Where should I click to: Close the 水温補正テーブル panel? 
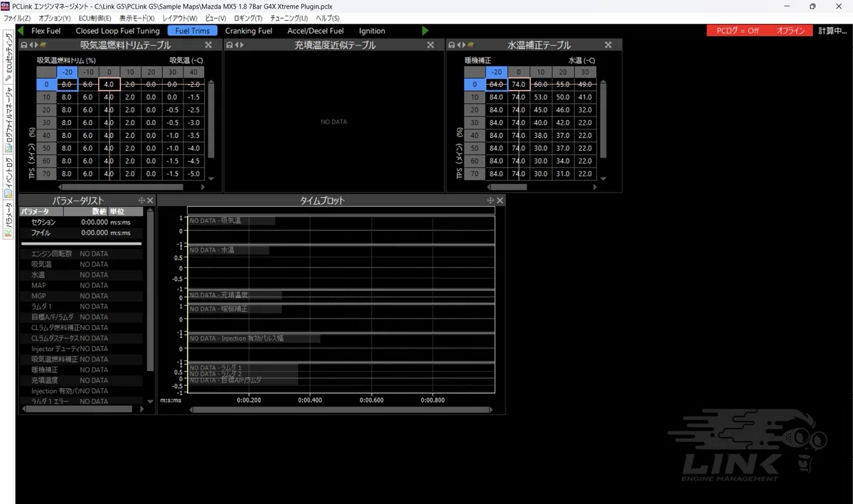click(608, 45)
